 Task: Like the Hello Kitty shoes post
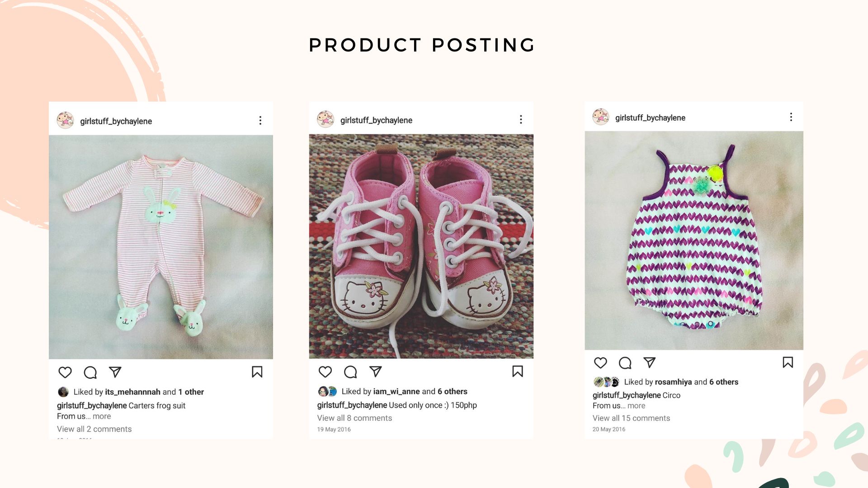click(x=325, y=371)
